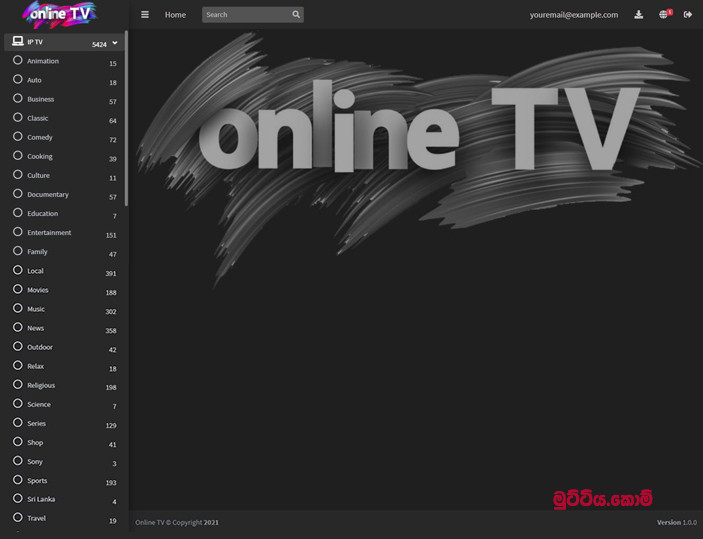This screenshot has height=539, width=703.
Task: Select the Culture category circle icon
Action: 17,174
